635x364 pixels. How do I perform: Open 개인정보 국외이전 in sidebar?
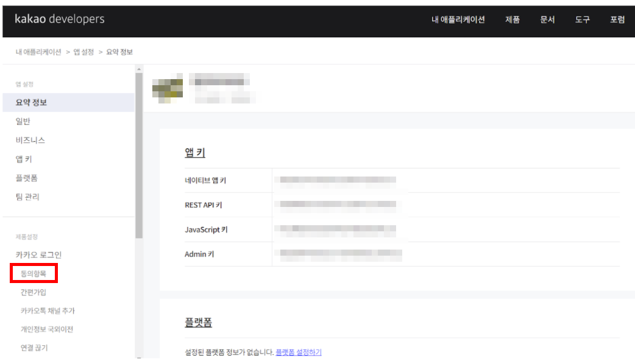click(x=47, y=329)
